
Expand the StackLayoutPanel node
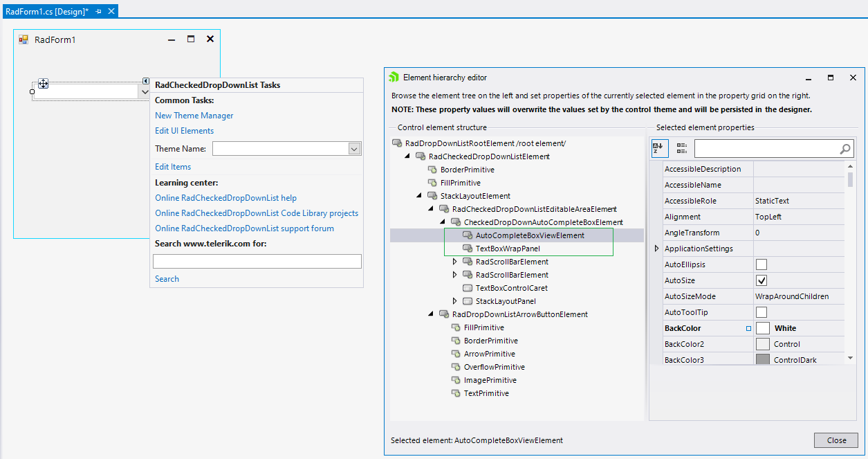[x=454, y=301]
